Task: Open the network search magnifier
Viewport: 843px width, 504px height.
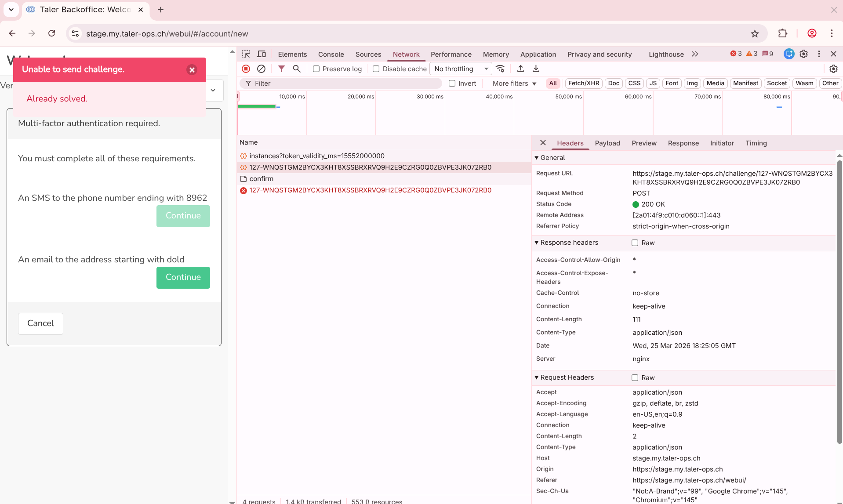Action: pyautogui.click(x=297, y=69)
